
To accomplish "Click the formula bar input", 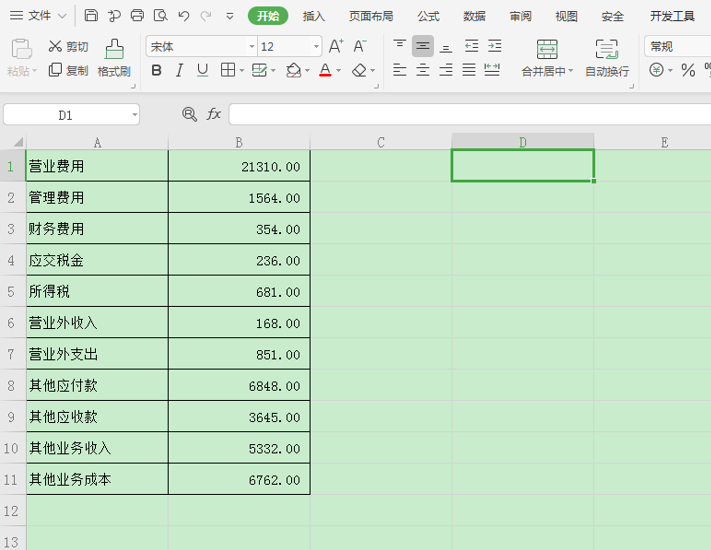I will coord(470,114).
